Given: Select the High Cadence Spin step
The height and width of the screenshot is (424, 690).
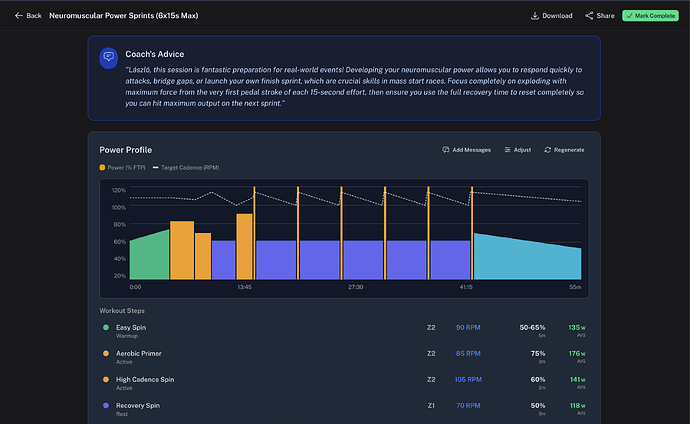Looking at the screenshot, I should [x=344, y=383].
